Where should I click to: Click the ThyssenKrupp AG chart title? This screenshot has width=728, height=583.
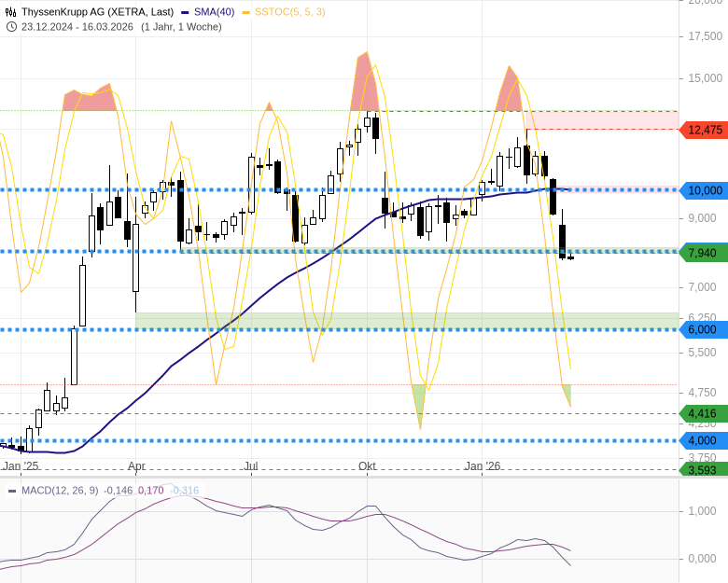point(97,12)
